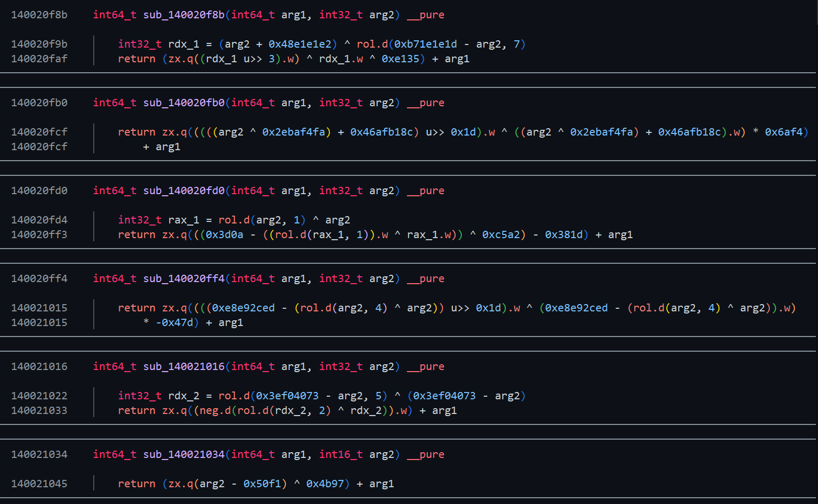Select the constant 0x3d0a
The height and width of the screenshot is (504, 818).
224,234
